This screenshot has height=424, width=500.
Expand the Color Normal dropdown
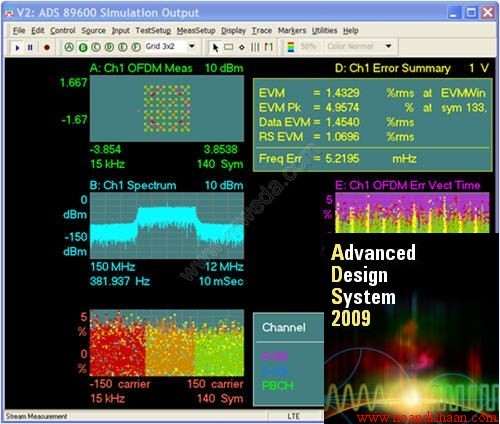pyautogui.click(x=388, y=46)
